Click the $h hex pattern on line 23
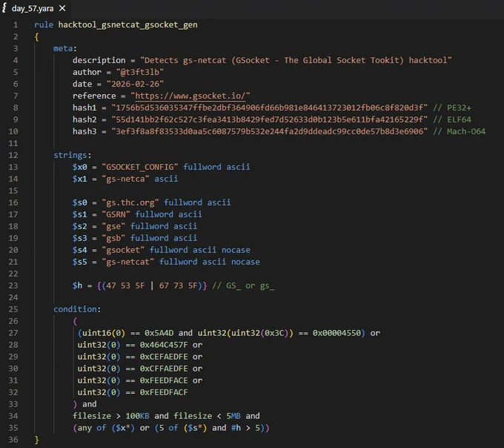The image size is (504, 448). point(152,286)
